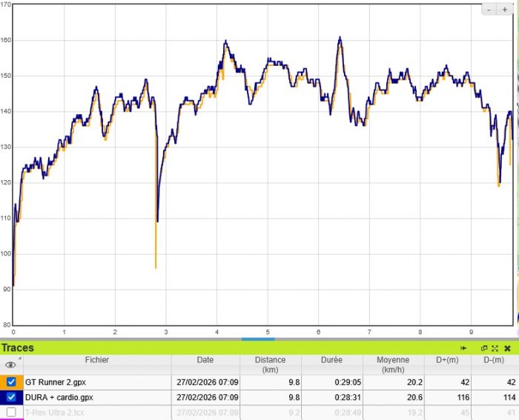The width and height of the screenshot is (519, 420).
Task: Collapse the Traces panel to the side
Action: pos(464,348)
